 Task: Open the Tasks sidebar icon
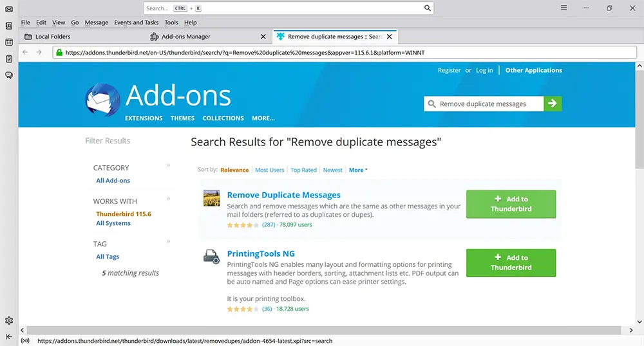[9, 59]
